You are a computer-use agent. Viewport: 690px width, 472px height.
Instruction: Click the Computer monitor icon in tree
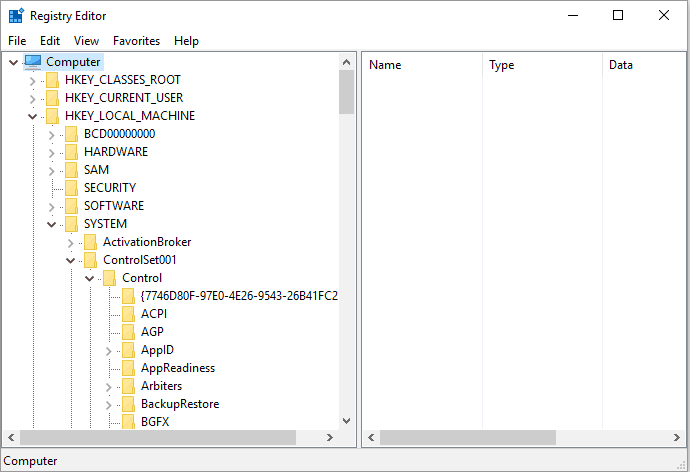tap(33, 62)
